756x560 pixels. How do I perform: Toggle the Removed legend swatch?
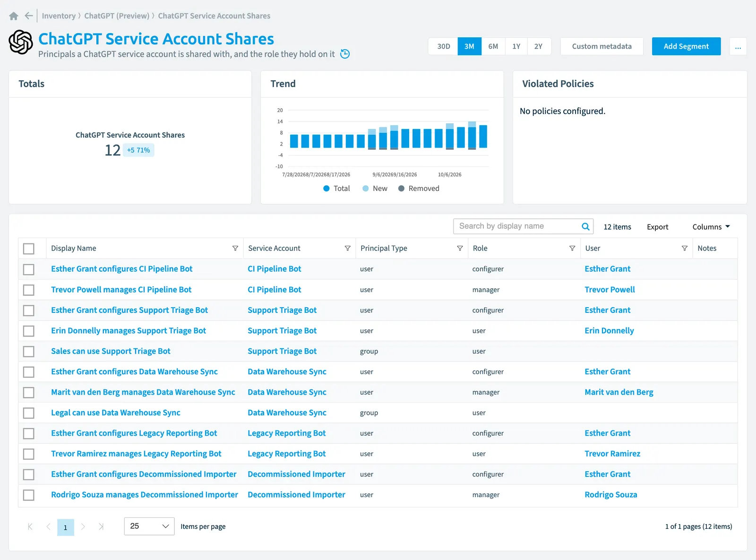click(x=401, y=189)
